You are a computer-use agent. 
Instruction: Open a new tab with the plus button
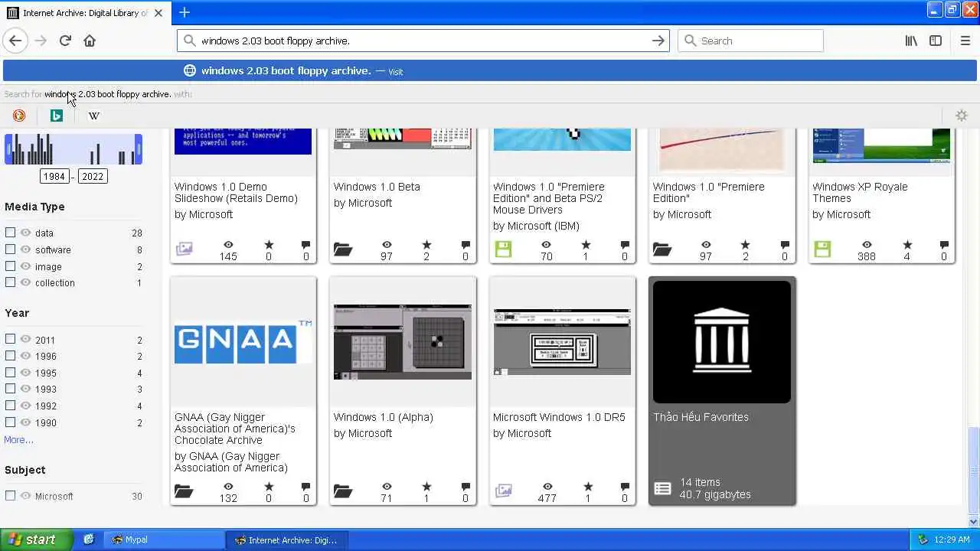point(185,12)
